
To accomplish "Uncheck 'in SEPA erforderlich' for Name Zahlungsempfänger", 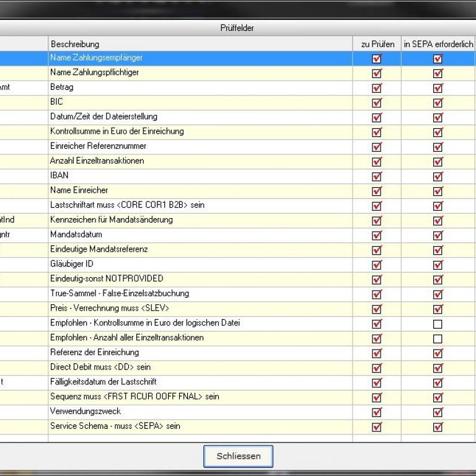I will click(438, 59).
